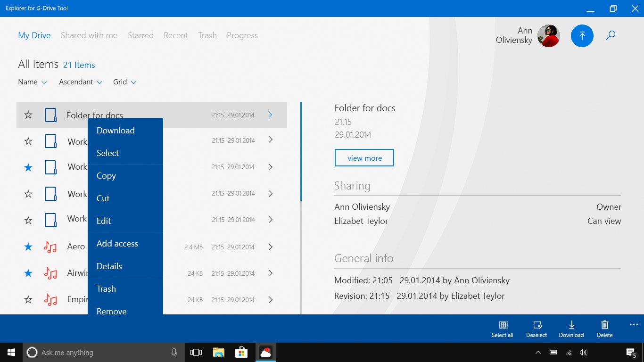
Task: Click the battery icon in the system tray
Action: click(x=553, y=353)
